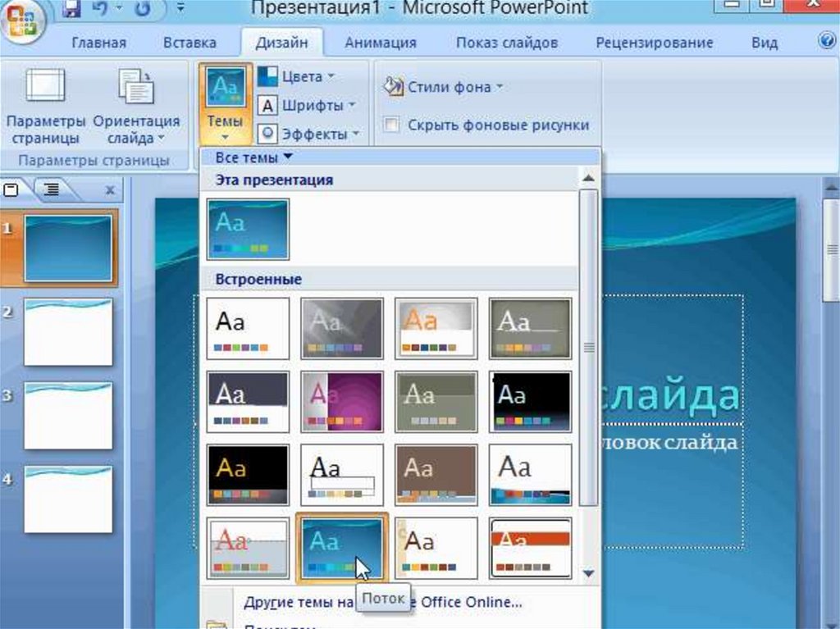This screenshot has width=840, height=629.
Task: Open the Рецензирование tab
Action: click(654, 43)
